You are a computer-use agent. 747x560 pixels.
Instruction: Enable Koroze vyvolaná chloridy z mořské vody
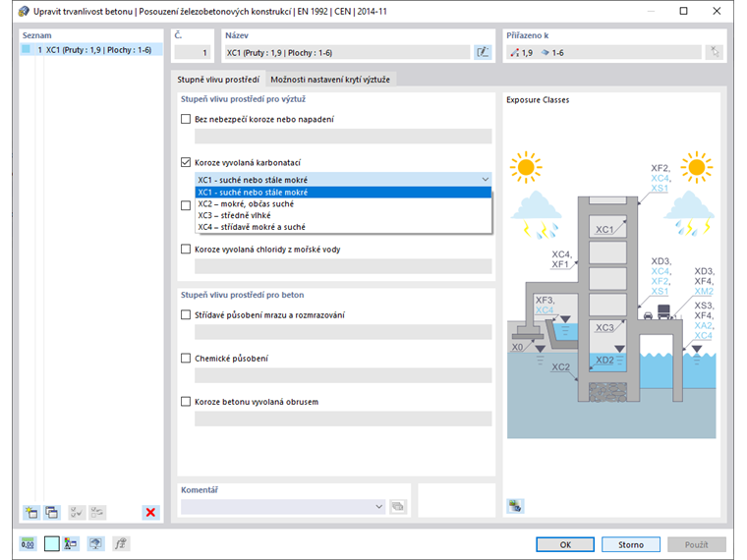186,249
